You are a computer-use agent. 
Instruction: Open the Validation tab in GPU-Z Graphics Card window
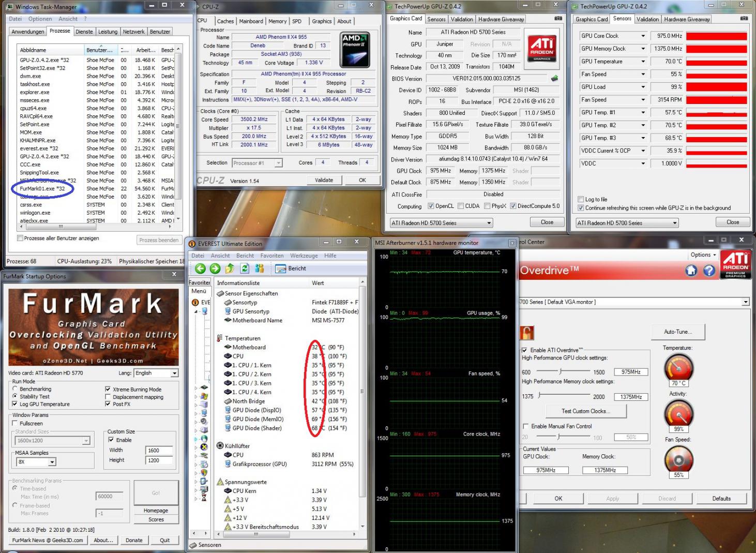coord(462,19)
